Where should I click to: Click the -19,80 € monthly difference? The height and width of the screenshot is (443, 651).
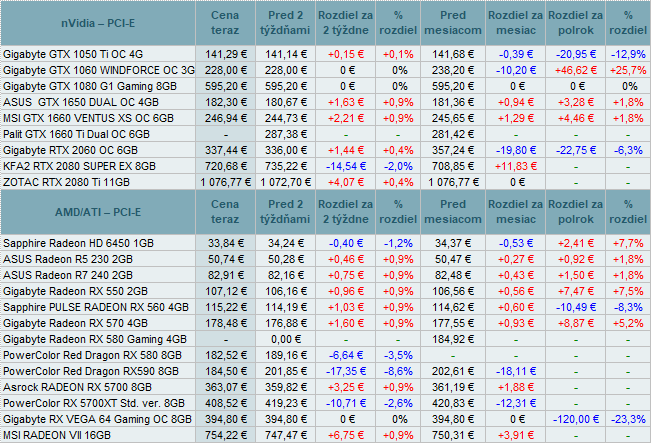(x=516, y=150)
